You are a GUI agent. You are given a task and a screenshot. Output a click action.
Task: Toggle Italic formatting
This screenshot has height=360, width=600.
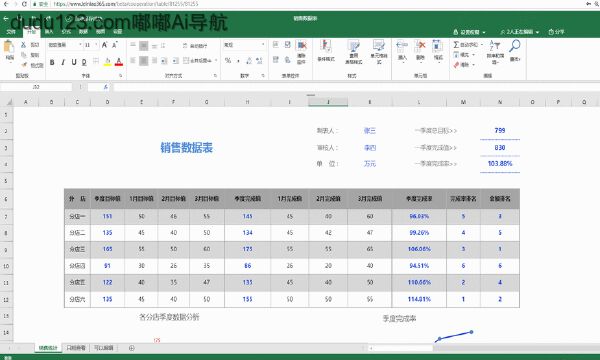pyautogui.click(x=63, y=62)
